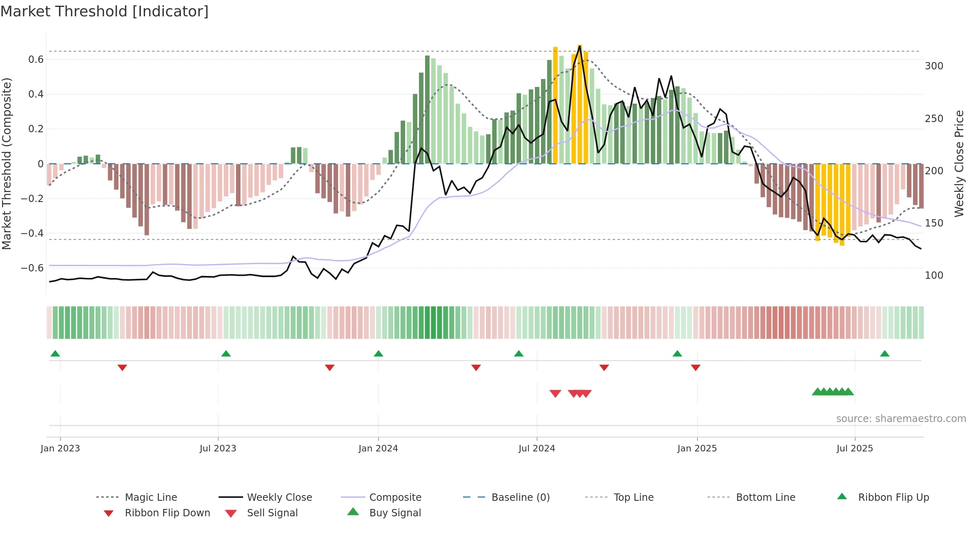This screenshot has height=551, width=980.
Task: Click the red flip-down marker in autumn 2024
Action: [604, 367]
